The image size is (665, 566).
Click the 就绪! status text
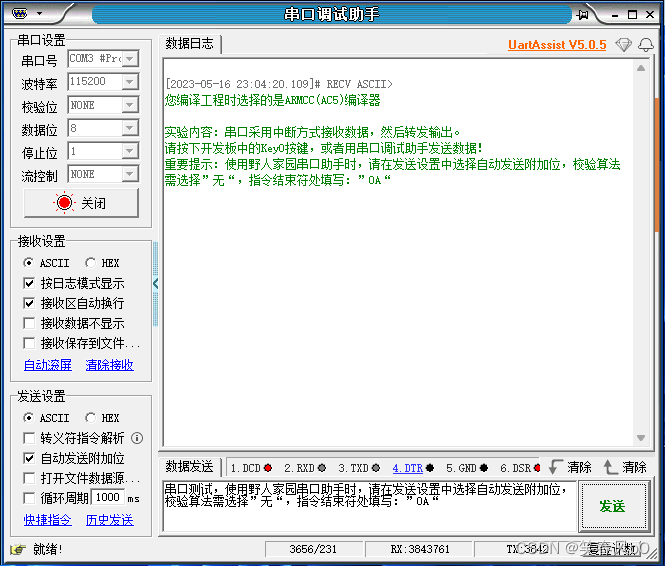[x=48, y=549]
